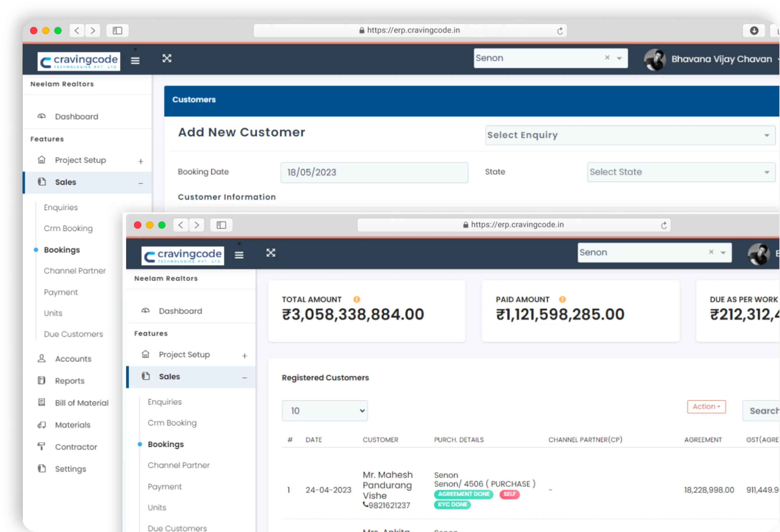Clear Senon selection in back window
The height and width of the screenshot is (532, 780).
coord(607,58)
